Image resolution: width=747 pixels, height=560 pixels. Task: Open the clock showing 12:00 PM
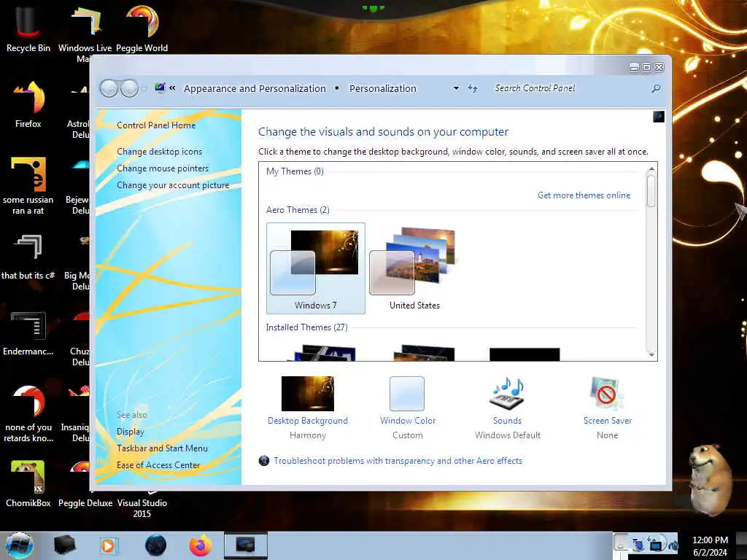tap(710, 545)
